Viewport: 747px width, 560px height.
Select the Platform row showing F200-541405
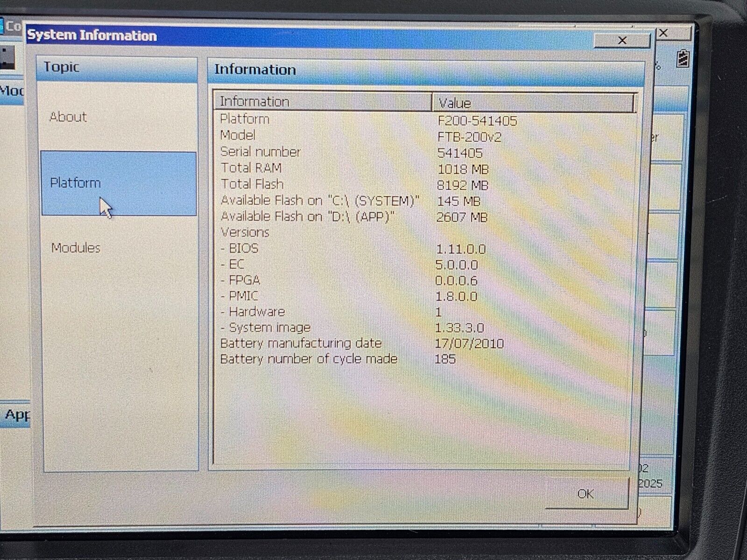point(327,119)
